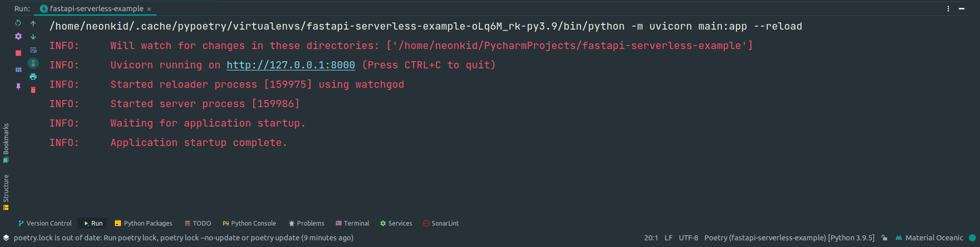980x247 pixels.
Task: Stop the running uvicorn process
Action: tap(18, 53)
